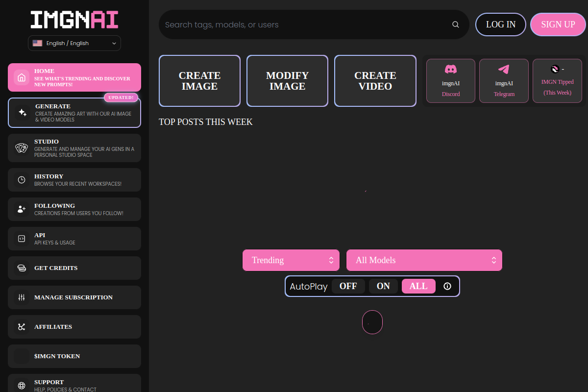Click the Following user-plus icon

[x=22, y=209]
